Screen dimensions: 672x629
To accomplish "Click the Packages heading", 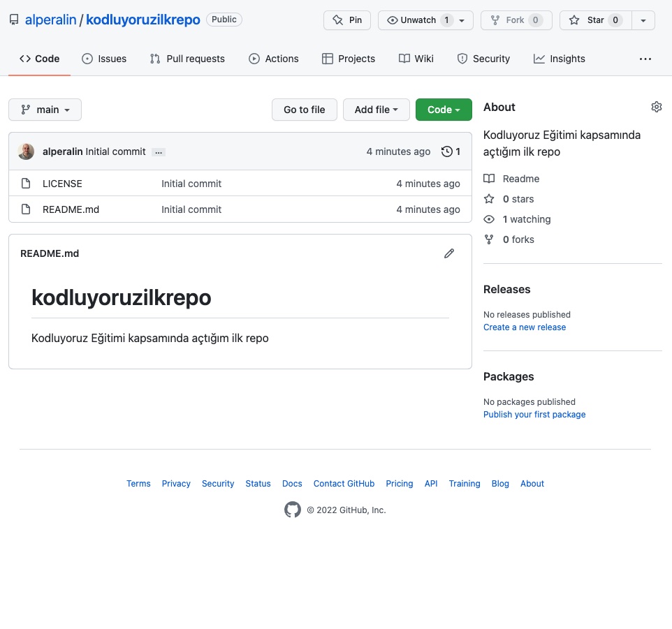I will tap(509, 376).
